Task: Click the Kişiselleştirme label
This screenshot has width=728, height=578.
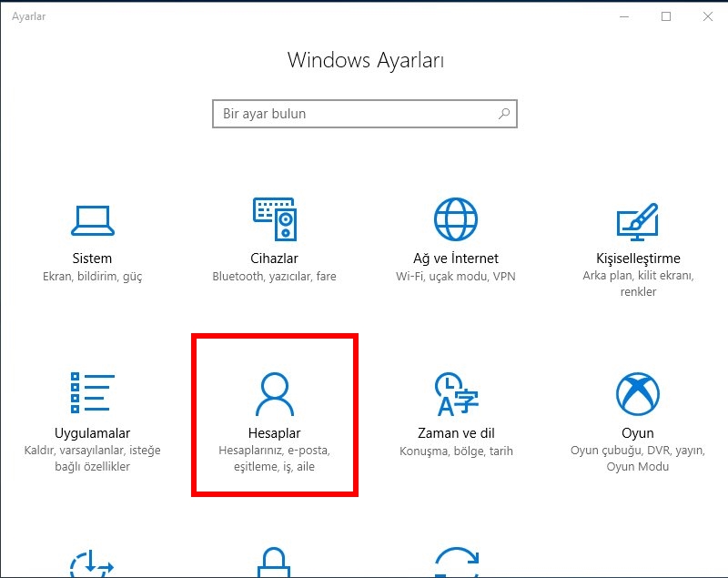Action: [x=638, y=259]
